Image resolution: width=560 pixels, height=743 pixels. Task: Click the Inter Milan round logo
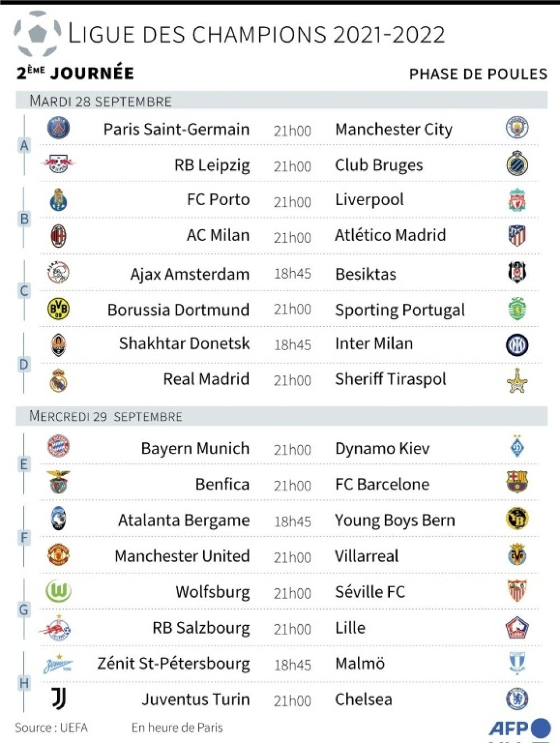click(517, 345)
